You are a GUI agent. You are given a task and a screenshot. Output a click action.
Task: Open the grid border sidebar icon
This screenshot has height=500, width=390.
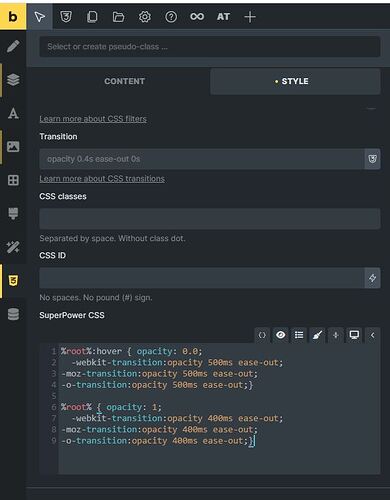click(x=13, y=180)
